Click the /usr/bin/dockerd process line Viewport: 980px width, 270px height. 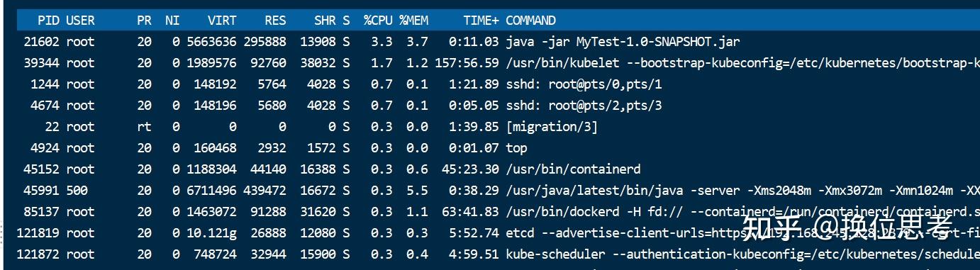point(498,212)
